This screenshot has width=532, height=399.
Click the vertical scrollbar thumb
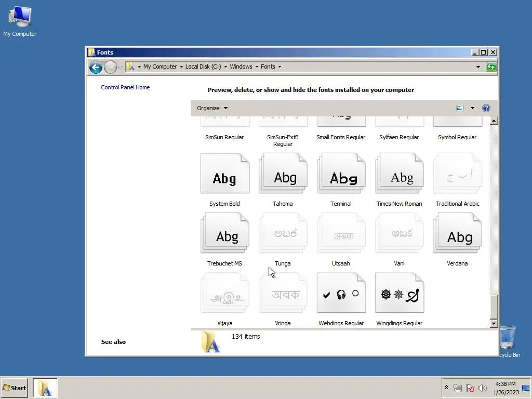tap(494, 307)
